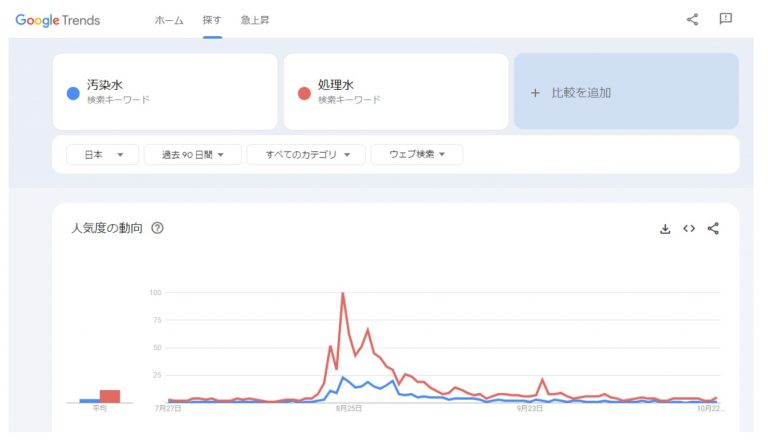
Task: Edit the 汚染水 search term card
Action: 165,92
